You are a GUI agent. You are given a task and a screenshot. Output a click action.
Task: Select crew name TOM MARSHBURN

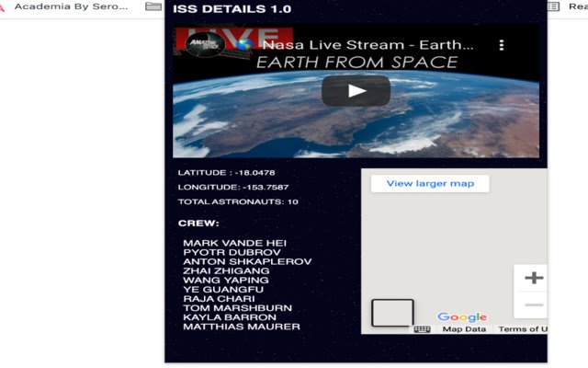pos(237,308)
